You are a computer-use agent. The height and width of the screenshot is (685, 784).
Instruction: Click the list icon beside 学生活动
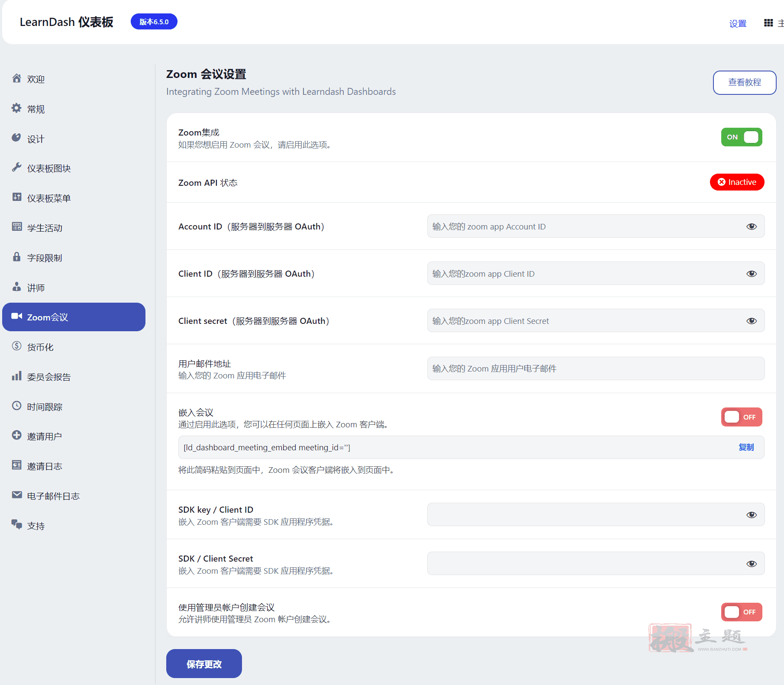(16, 226)
